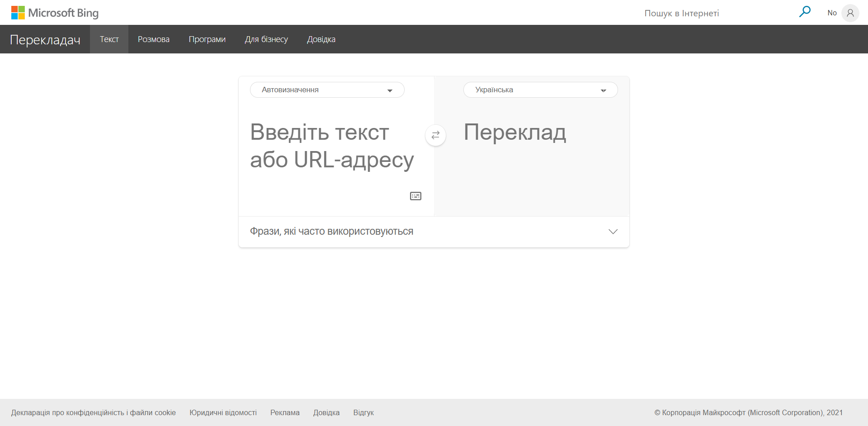Switch to the Програми tab

point(207,39)
